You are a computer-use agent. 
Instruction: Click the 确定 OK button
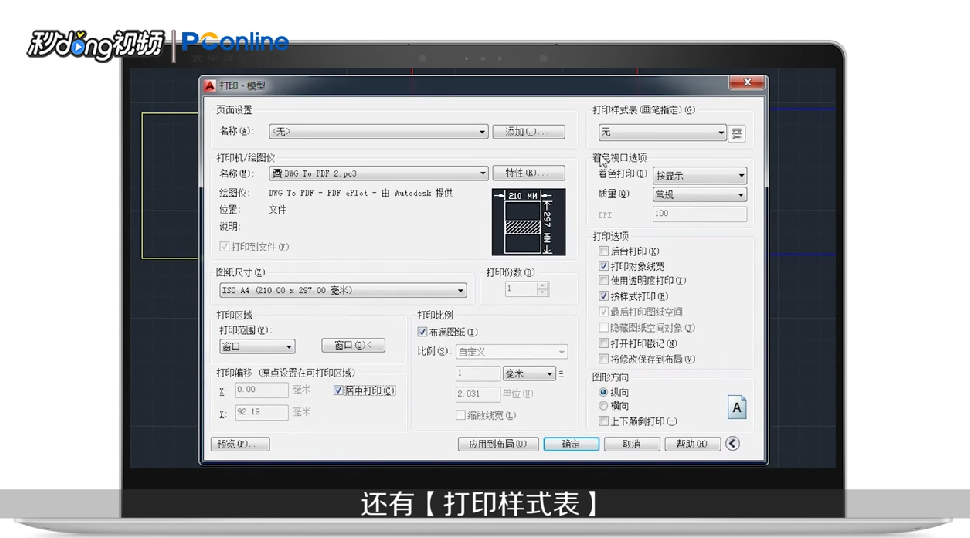[571, 444]
